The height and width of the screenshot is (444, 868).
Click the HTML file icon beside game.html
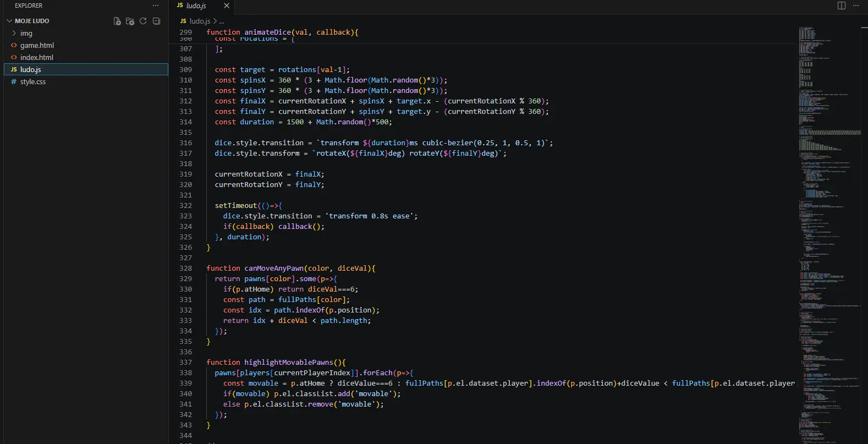(x=14, y=46)
